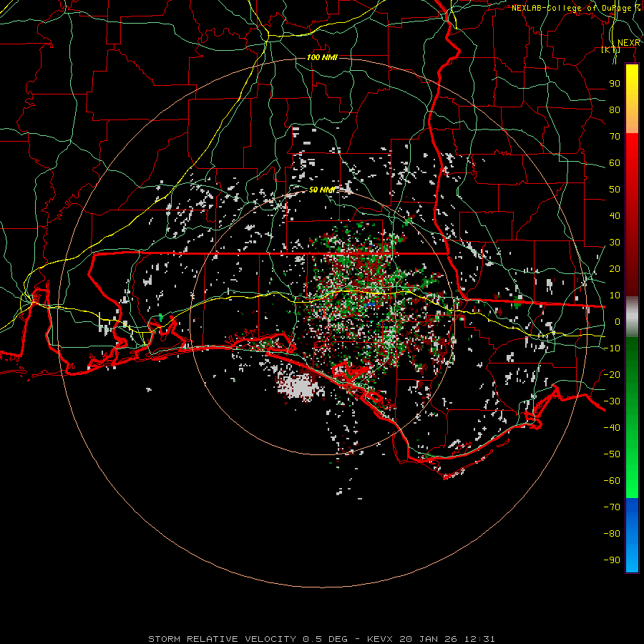Click the 70 value on velocity scale
This screenshot has height=644, width=644.
coord(615,137)
